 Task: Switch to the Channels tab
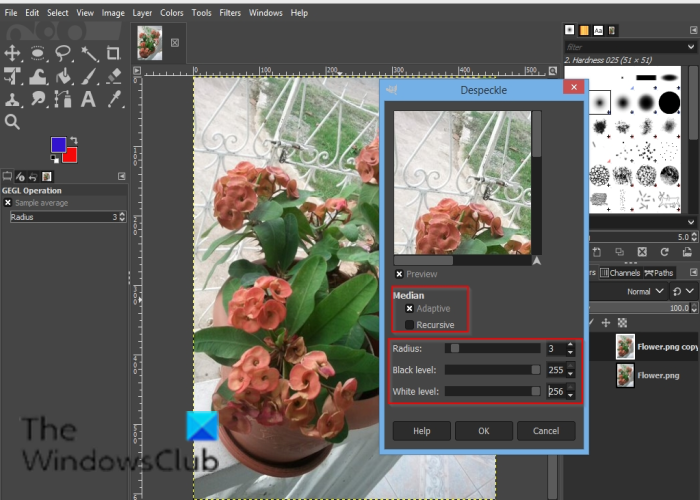(623, 272)
